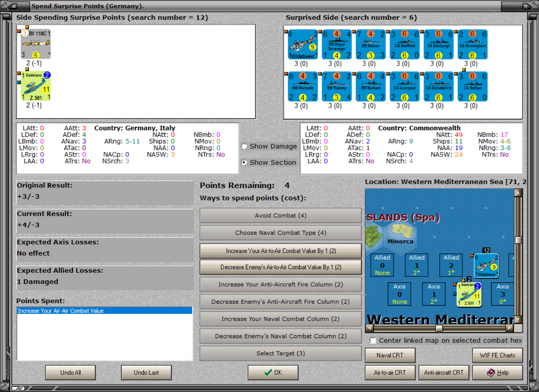Viewport: 539px width, 392px height.
Task: Select the CA Belfast ship counter
Action: coord(473,86)
